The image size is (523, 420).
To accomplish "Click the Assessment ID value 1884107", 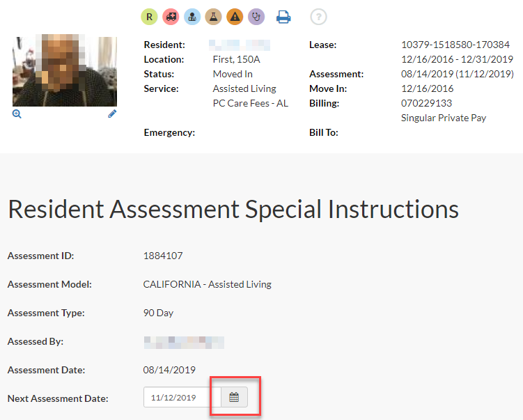I will (163, 256).
